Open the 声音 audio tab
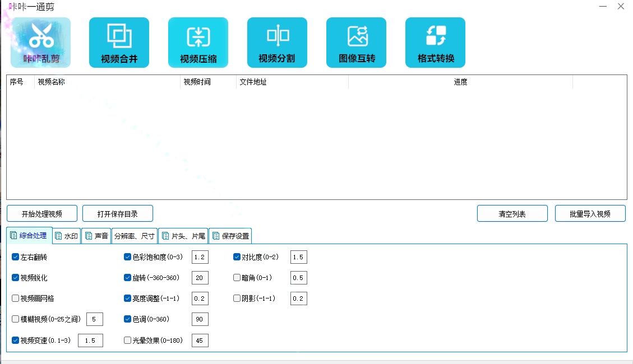 (x=96, y=236)
